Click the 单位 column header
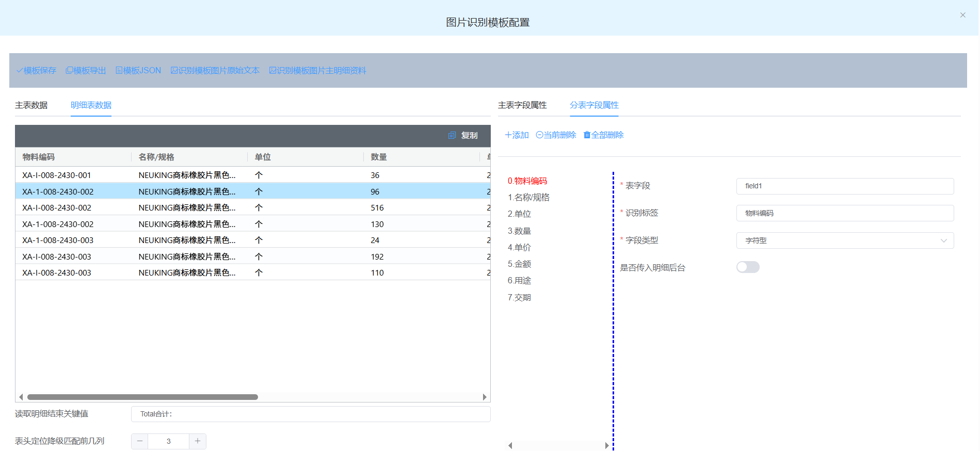Screen dimensions: 980x451 click(x=306, y=157)
